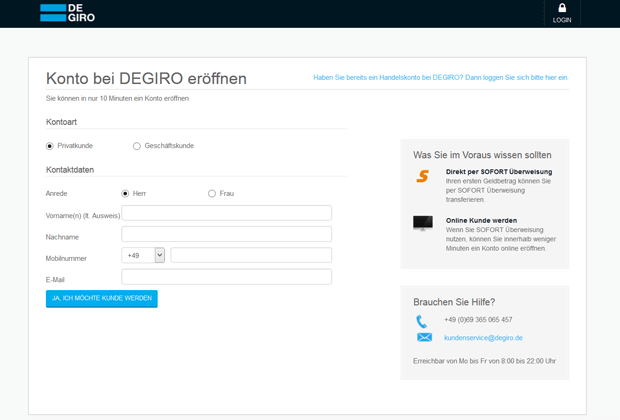Click 'Direkt per SOFORT Überweisung' heading
The image size is (620, 420).
coord(499,172)
